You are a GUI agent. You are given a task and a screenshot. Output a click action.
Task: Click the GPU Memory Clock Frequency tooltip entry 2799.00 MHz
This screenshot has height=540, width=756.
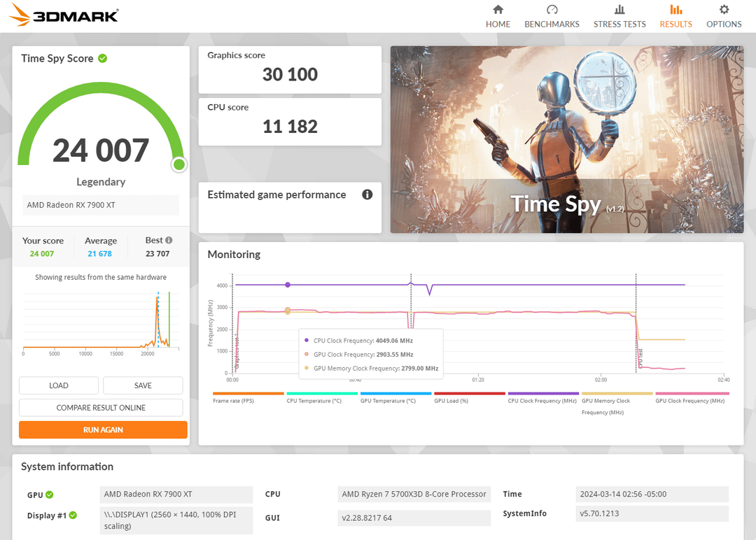tap(371, 368)
